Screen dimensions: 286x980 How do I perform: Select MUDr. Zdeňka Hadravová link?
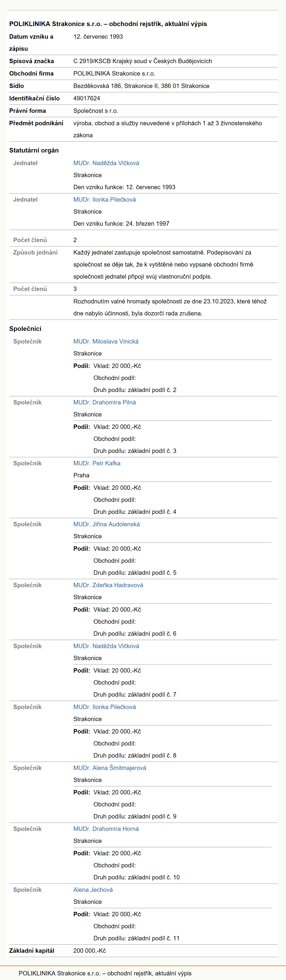108,585
